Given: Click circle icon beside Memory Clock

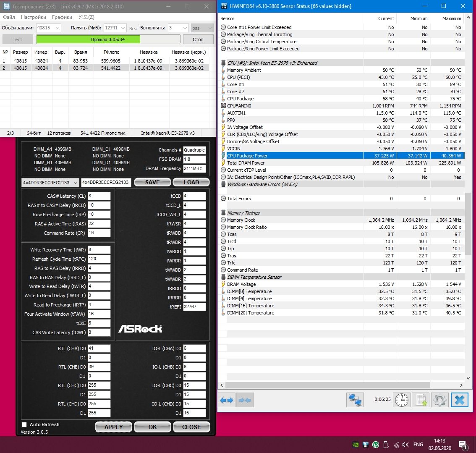Looking at the screenshot, I should [223, 220].
